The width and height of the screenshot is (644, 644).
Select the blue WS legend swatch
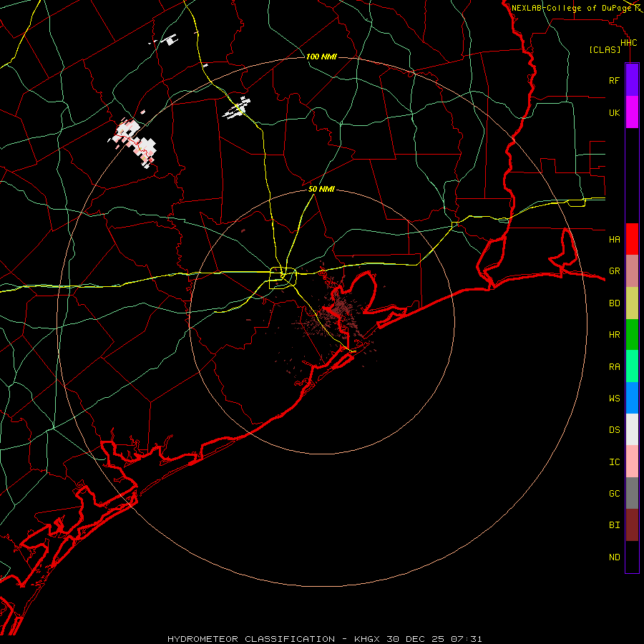pyautogui.click(x=632, y=398)
